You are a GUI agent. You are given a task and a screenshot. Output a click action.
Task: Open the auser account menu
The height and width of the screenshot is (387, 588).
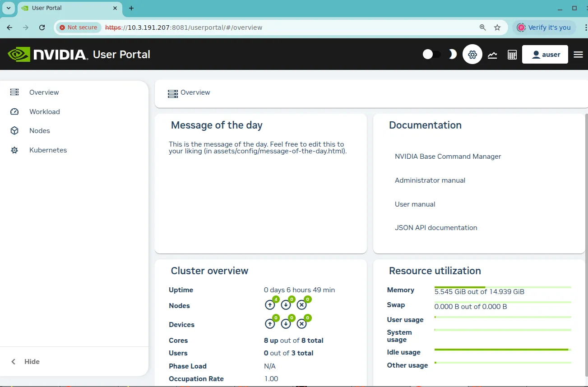pos(545,55)
